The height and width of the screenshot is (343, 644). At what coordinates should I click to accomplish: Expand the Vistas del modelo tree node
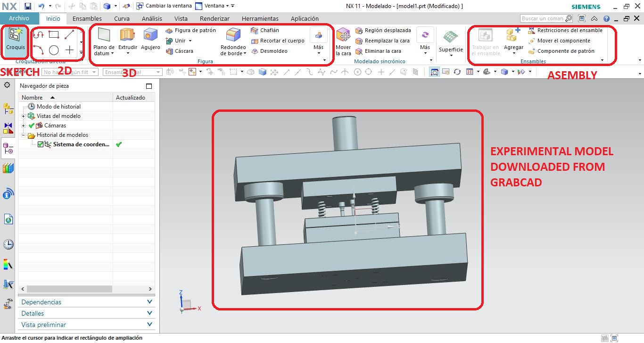coord(24,116)
